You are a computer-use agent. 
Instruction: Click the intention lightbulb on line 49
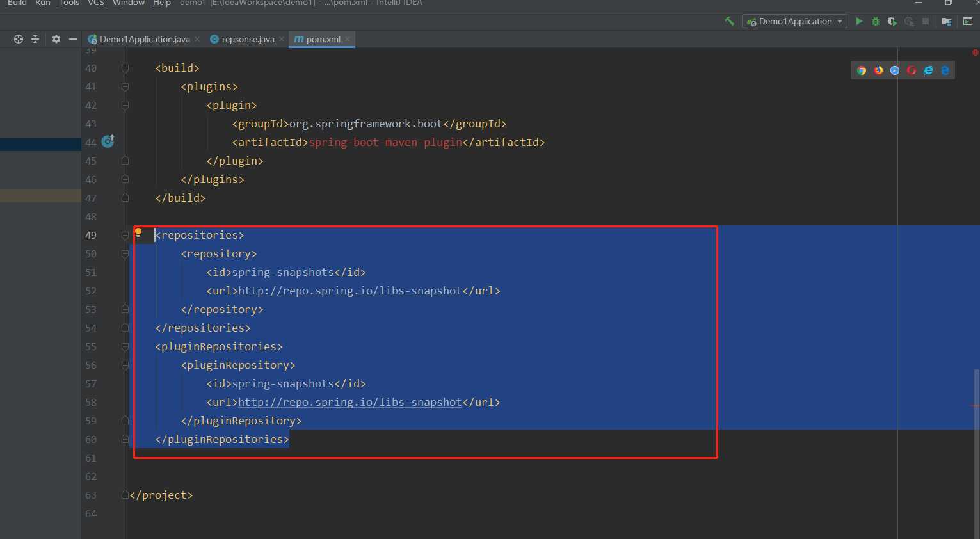point(138,233)
